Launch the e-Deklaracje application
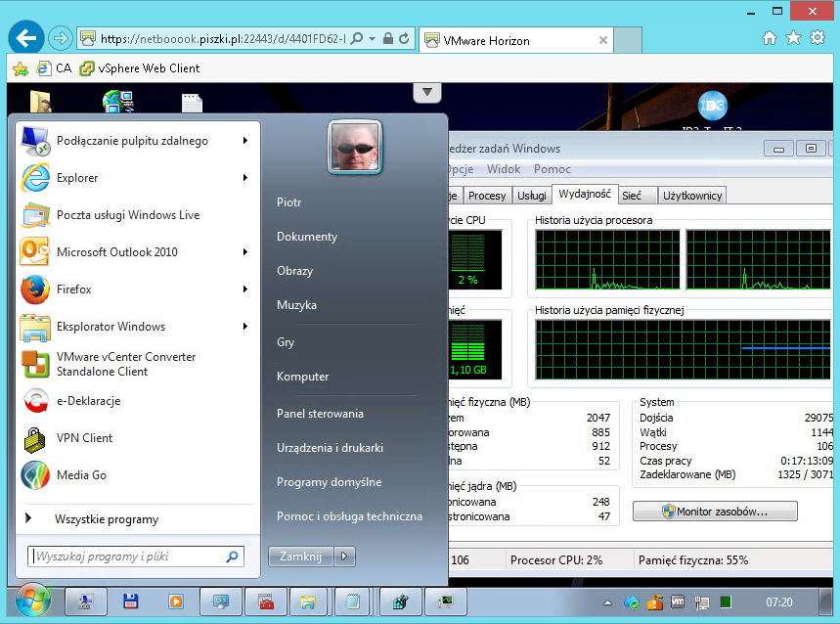The width and height of the screenshot is (840, 624). (88, 401)
